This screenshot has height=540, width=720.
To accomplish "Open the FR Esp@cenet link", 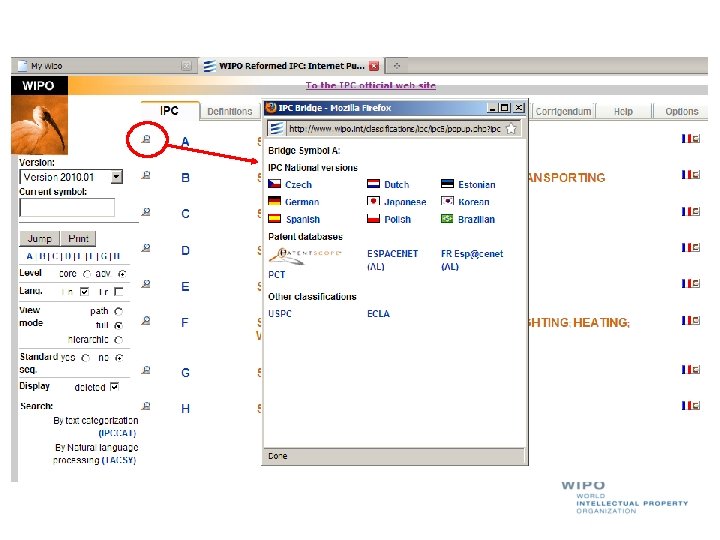I will coord(472,260).
